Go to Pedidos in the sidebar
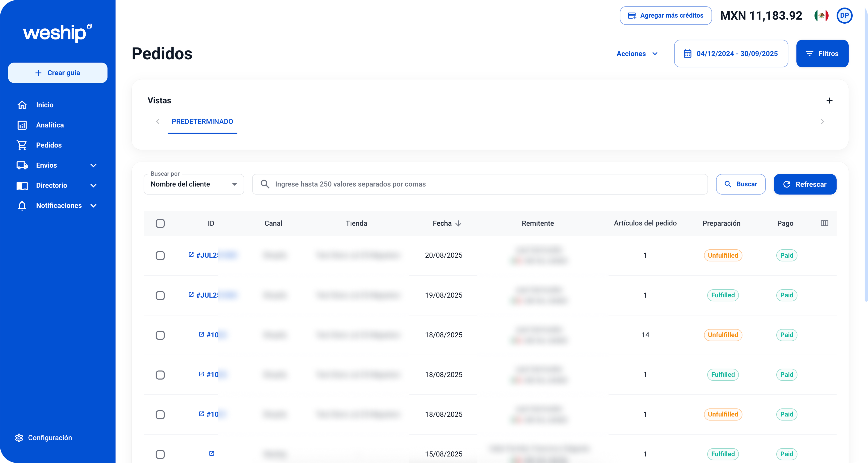The height and width of the screenshot is (463, 868). pos(49,145)
